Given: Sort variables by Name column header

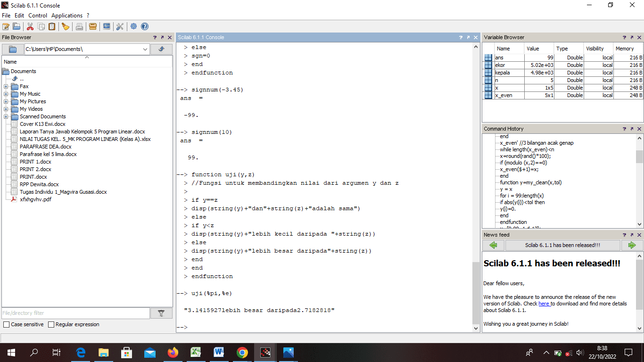Looking at the screenshot, I should 509,49.
